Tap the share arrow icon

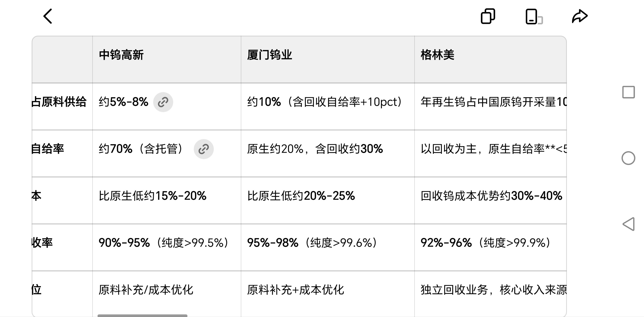pos(580,17)
